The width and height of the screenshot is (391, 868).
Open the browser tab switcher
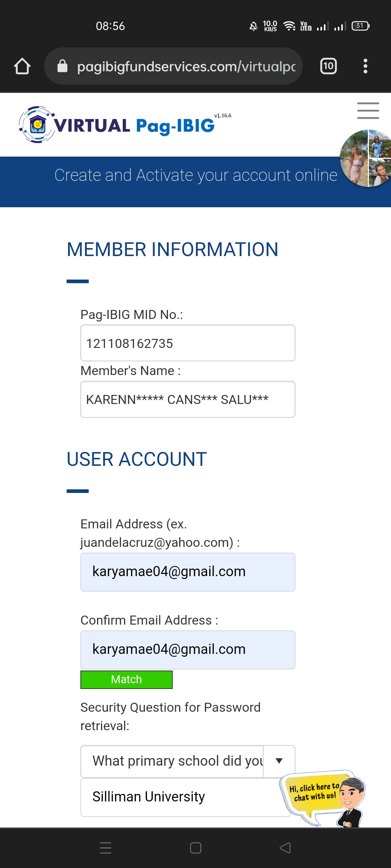click(328, 67)
